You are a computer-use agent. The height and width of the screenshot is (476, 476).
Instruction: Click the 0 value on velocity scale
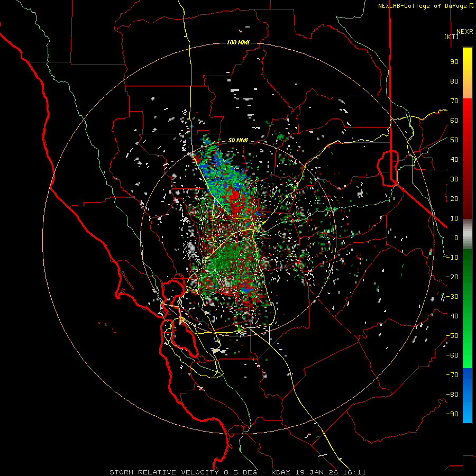pos(456,238)
